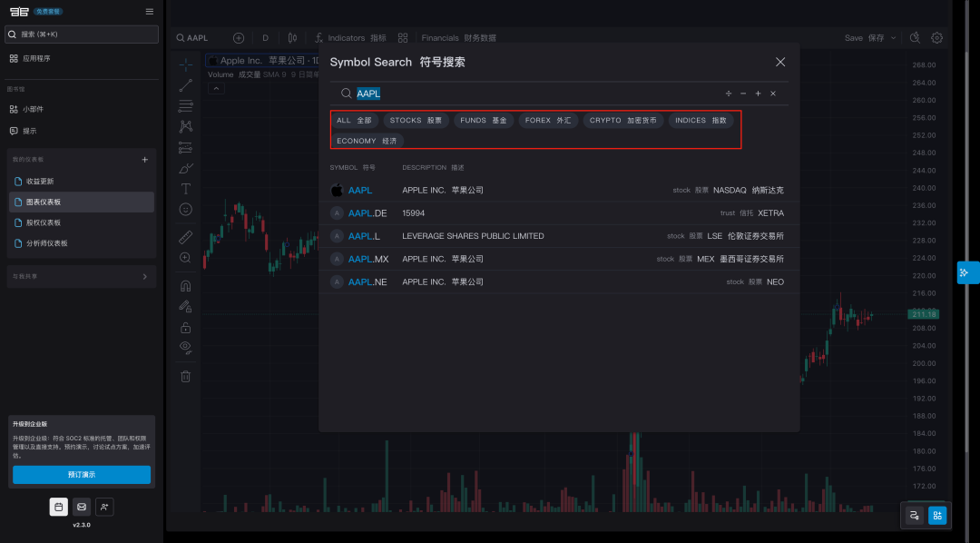Screen dimensions: 980x543
Task: Insert the minus operator in search
Action: [743, 94]
